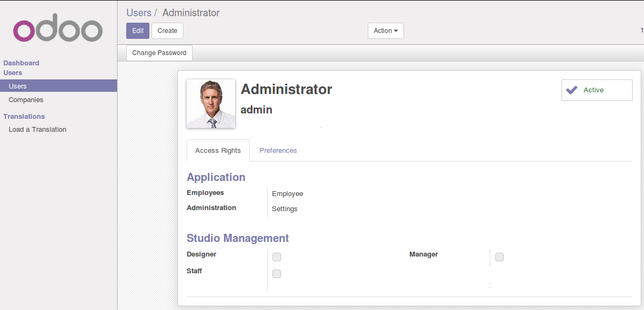Click the Active checkmark icon

point(572,90)
